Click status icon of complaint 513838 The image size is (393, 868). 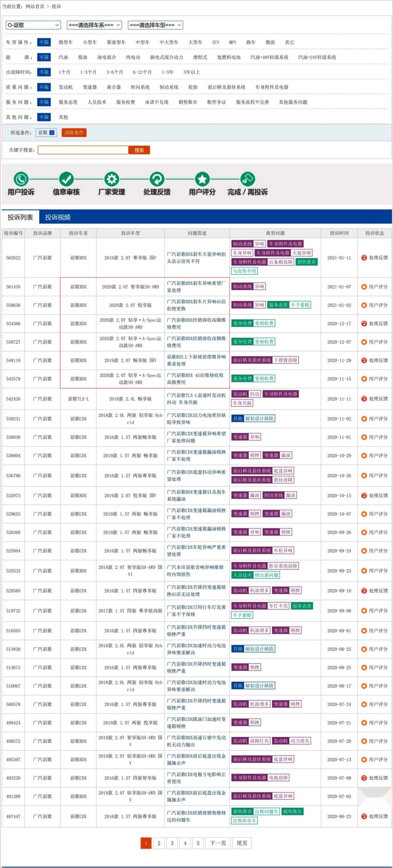click(364, 649)
